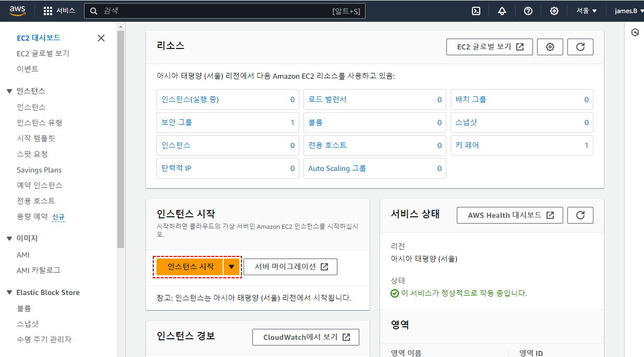The image size is (644, 357).
Task: Open the james.B account menu
Action: 629,11
